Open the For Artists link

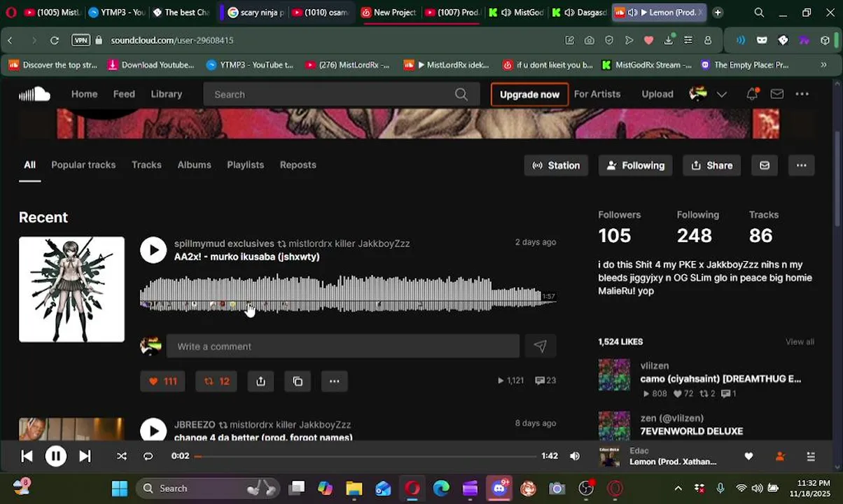point(597,94)
